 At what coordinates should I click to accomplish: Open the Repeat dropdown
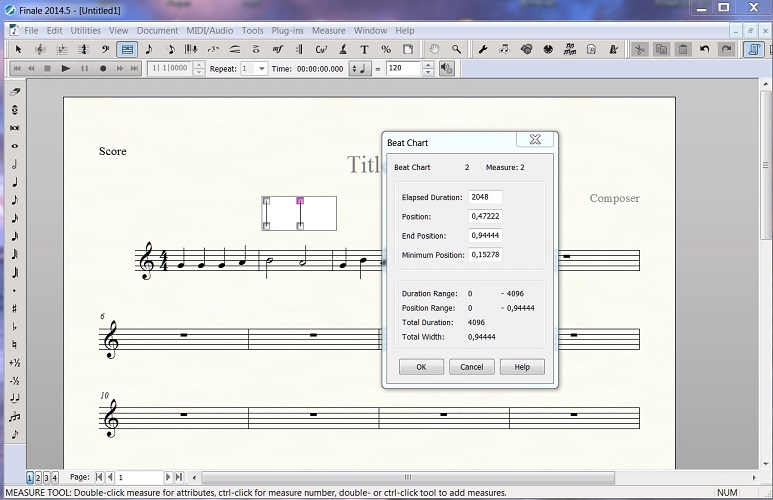[261, 68]
